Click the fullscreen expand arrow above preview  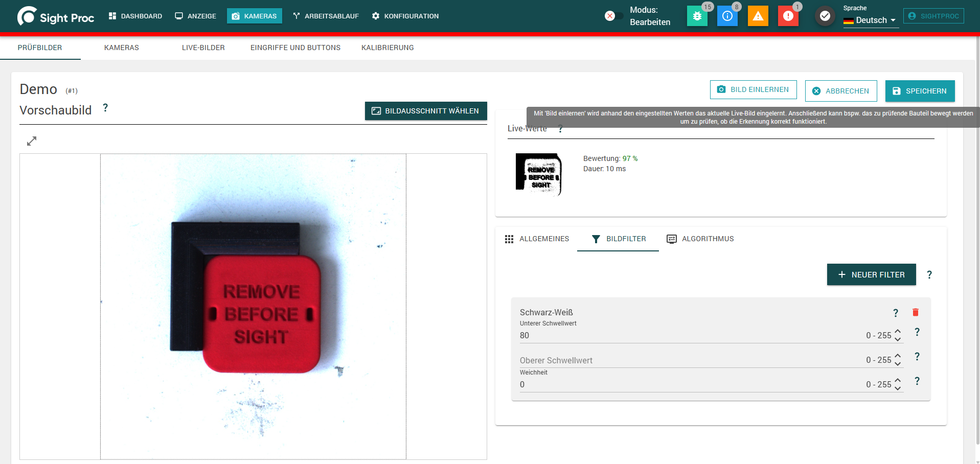32,141
